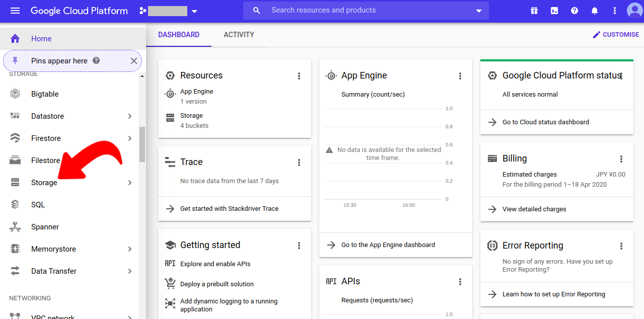The height and width of the screenshot is (319, 644).
Task: Expand the search bar dropdown arrow
Action: [478, 11]
